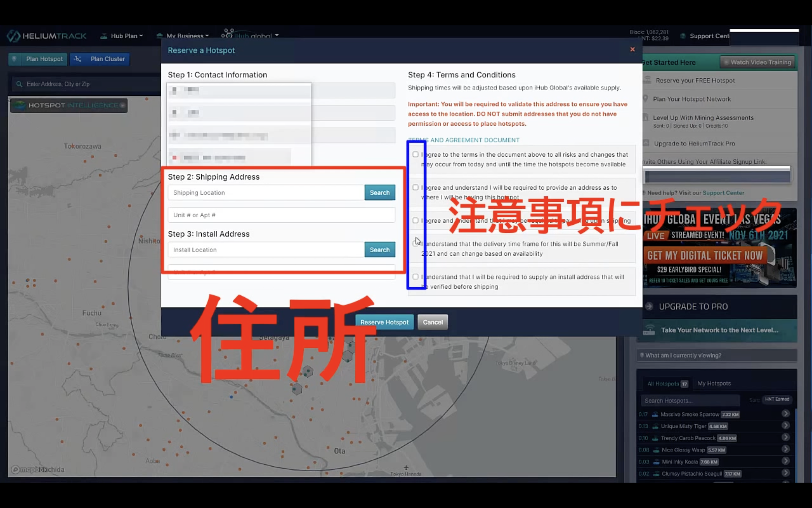
Task: Check the agree to terms and risks checkbox
Action: click(415, 155)
